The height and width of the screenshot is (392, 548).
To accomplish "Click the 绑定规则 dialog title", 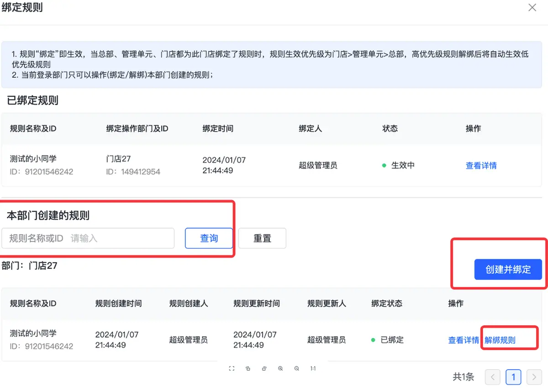I will [x=22, y=7].
